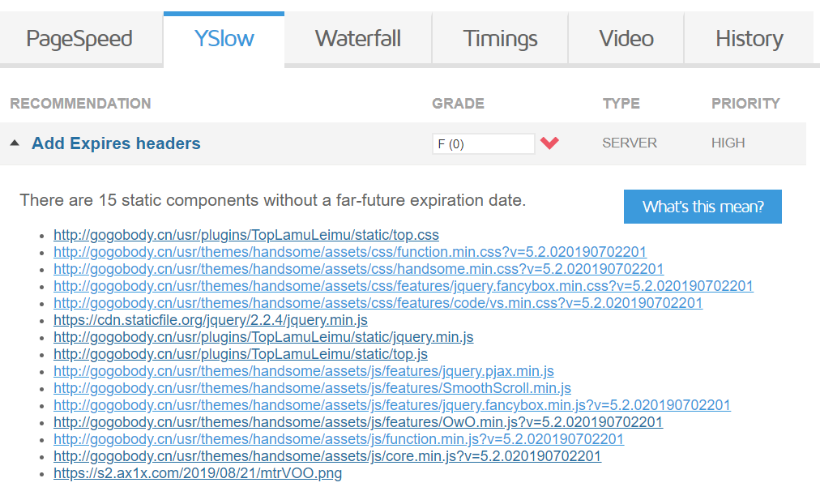
Task: Click the "What's this mean?" button
Action: [703, 207]
